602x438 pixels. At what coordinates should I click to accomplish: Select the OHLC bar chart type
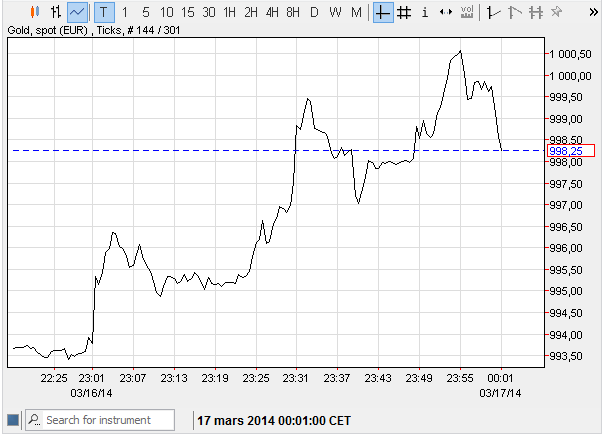click(x=56, y=12)
